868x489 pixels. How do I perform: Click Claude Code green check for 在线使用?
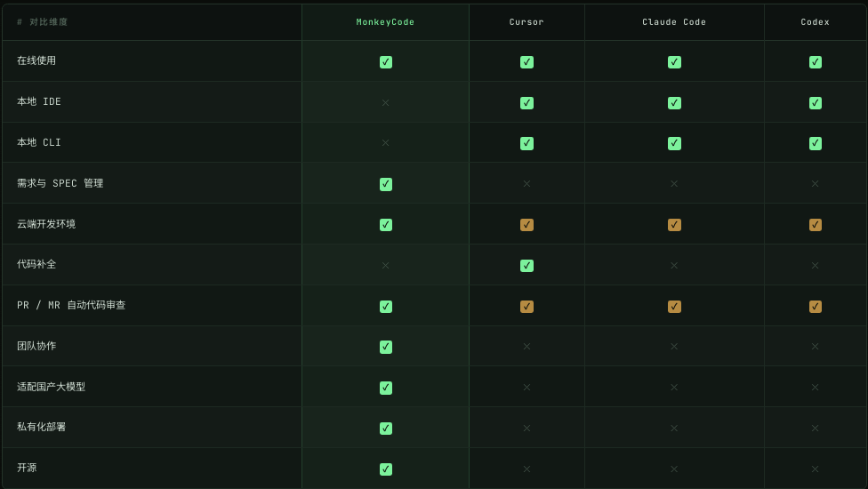pyautogui.click(x=674, y=62)
